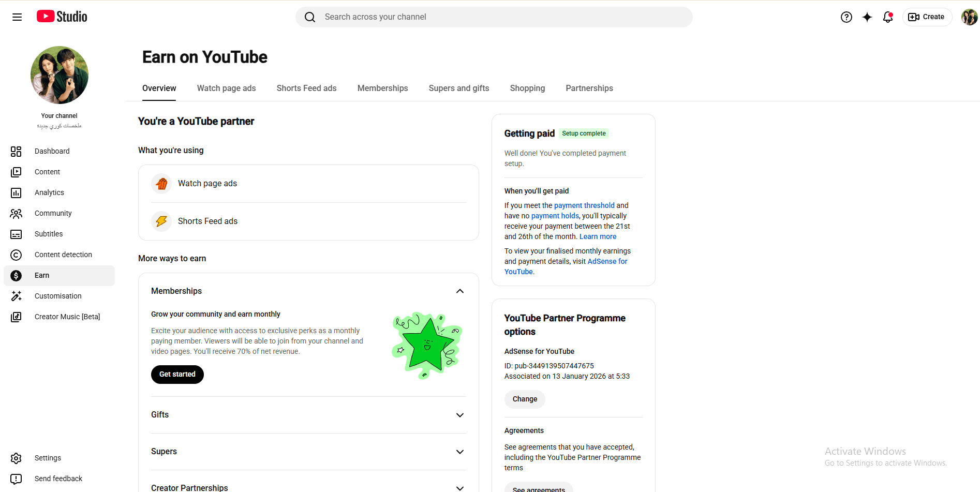Image resolution: width=980 pixels, height=492 pixels.
Task: Switch to the Supers and gifts tab
Action: [459, 88]
